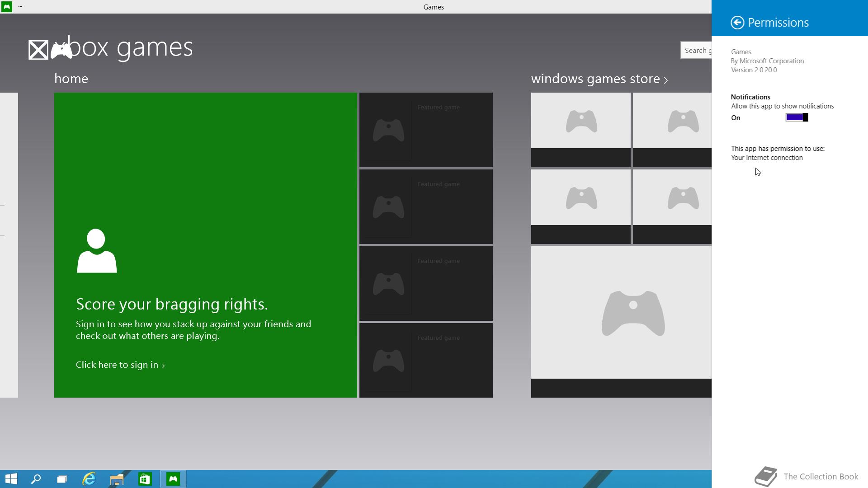Open Task View in the taskbar
868x488 pixels.
click(62, 479)
